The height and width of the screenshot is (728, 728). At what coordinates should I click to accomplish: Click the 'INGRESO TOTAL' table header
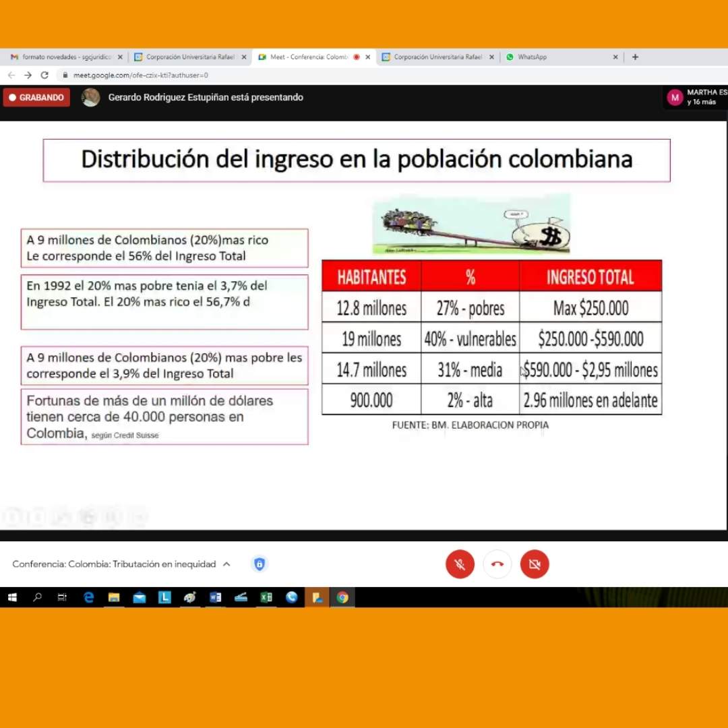pos(590,277)
